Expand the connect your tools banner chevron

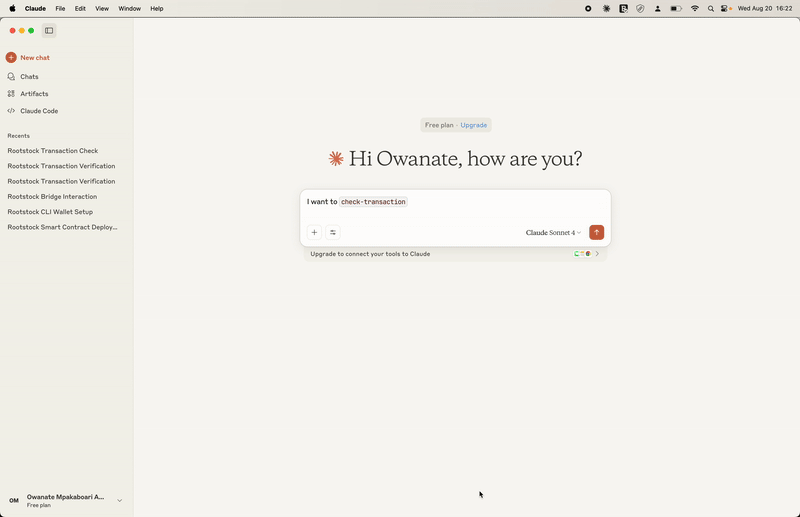598,254
